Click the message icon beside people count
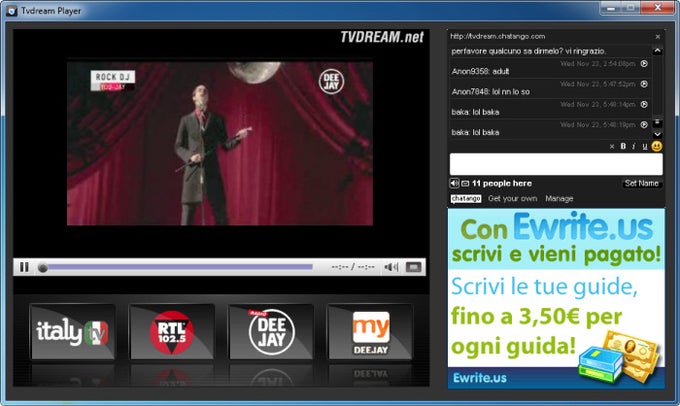Screen dimensions: 680x406 [x=465, y=183]
